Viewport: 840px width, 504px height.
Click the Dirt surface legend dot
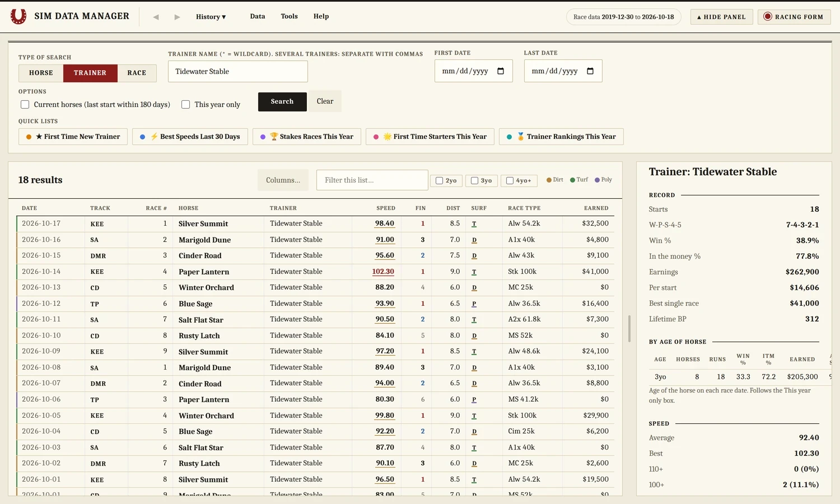549,180
